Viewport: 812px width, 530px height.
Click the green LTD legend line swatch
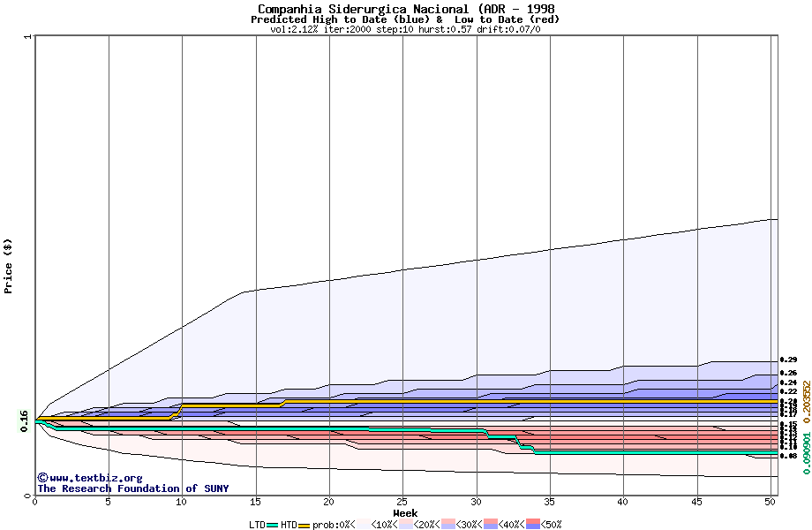[273, 525]
